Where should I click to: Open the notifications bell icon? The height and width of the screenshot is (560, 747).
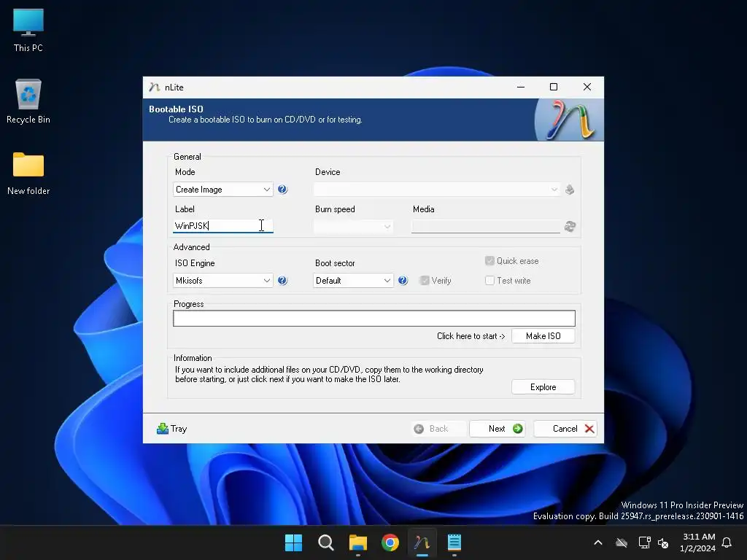click(727, 542)
